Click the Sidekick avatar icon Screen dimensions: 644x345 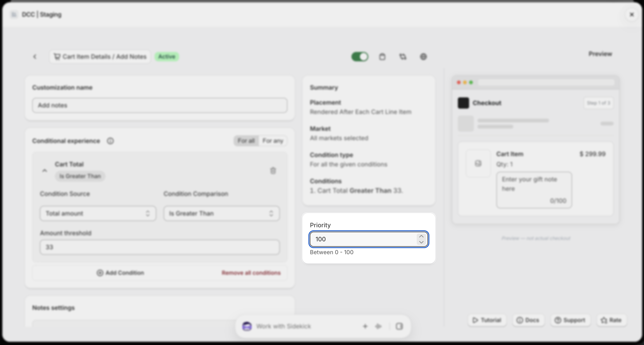click(247, 326)
